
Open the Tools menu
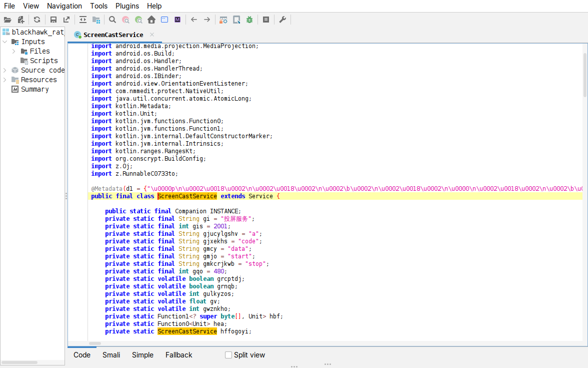point(98,6)
